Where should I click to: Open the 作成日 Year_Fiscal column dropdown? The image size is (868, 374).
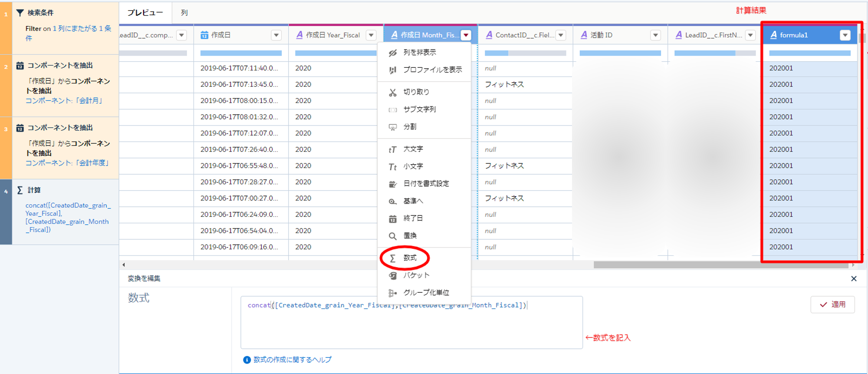(x=371, y=35)
